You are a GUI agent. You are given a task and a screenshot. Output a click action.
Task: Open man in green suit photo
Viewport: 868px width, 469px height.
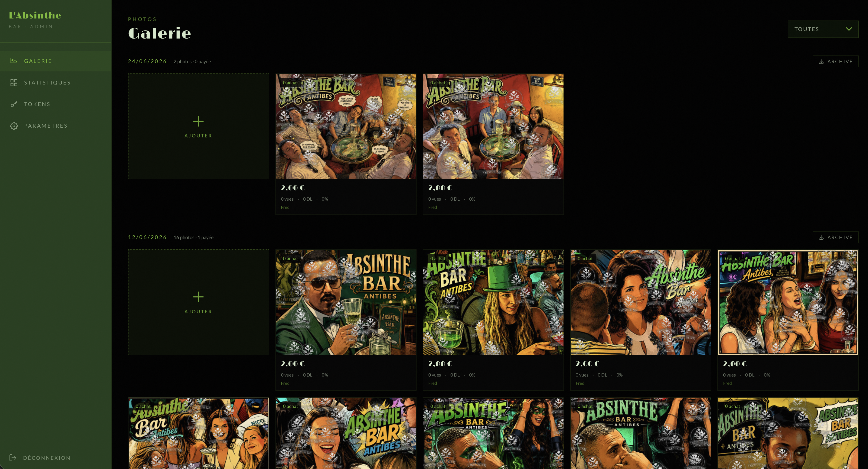click(x=346, y=302)
